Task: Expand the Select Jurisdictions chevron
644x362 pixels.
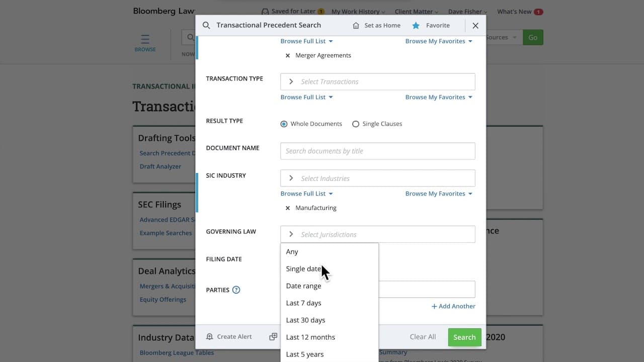Action: (291, 234)
